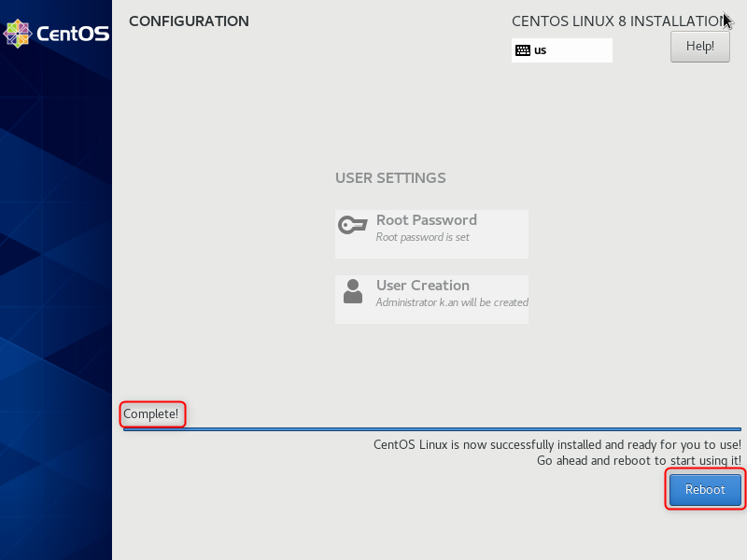Click the CENTOS LINUX 8 INSTALLATION title
Image resolution: width=747 pixels, height=560 pixels.
(620, 21)
